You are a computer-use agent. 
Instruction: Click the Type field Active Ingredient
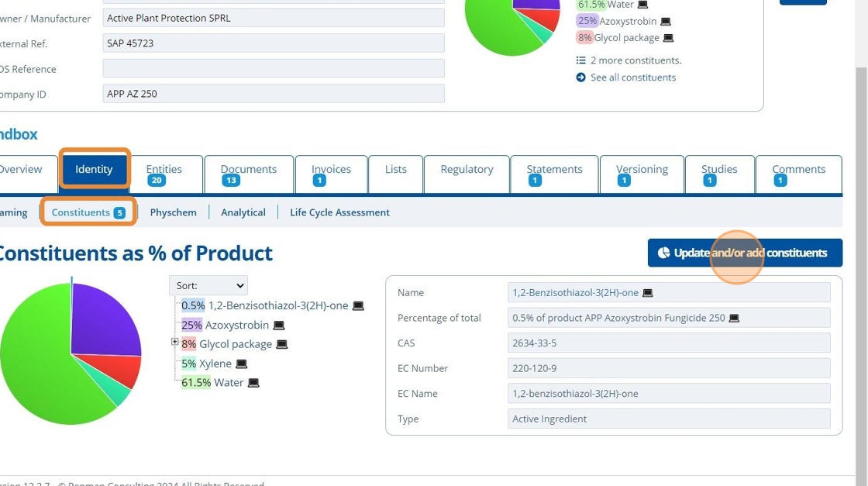(669, 419)
